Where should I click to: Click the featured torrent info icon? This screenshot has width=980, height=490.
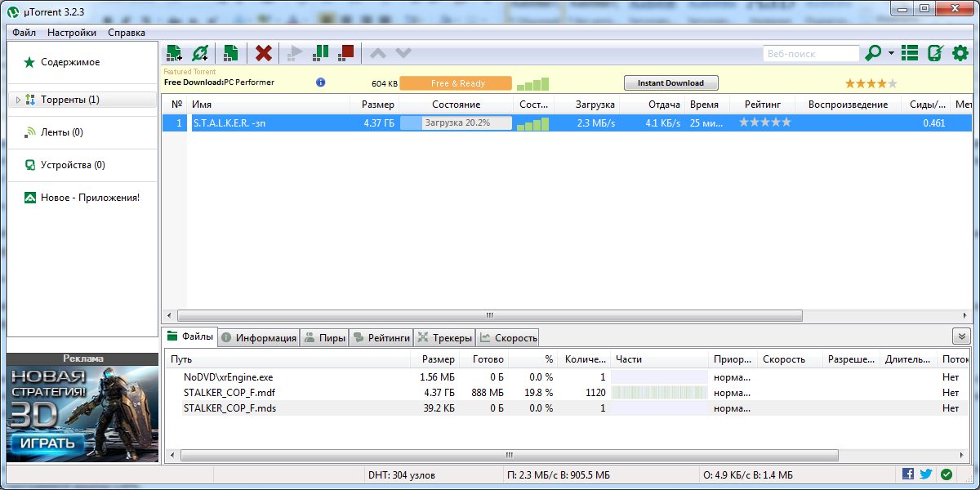(321, 82)
